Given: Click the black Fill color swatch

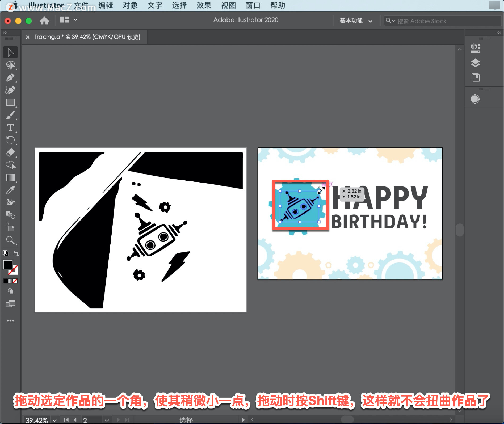Looking at the screenshot, I should coord(7,265).
